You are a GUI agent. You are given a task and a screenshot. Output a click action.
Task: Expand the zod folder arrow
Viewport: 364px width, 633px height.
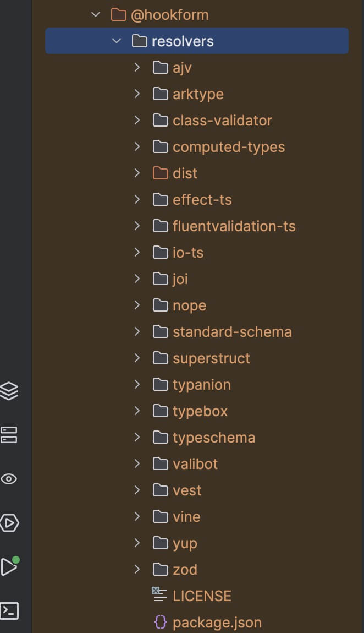137,570
